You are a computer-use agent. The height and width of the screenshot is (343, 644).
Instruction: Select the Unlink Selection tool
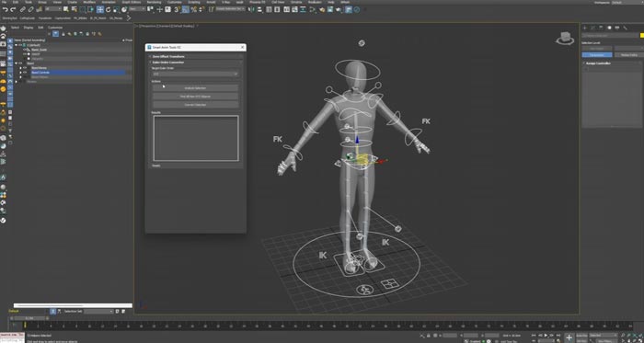30,9
